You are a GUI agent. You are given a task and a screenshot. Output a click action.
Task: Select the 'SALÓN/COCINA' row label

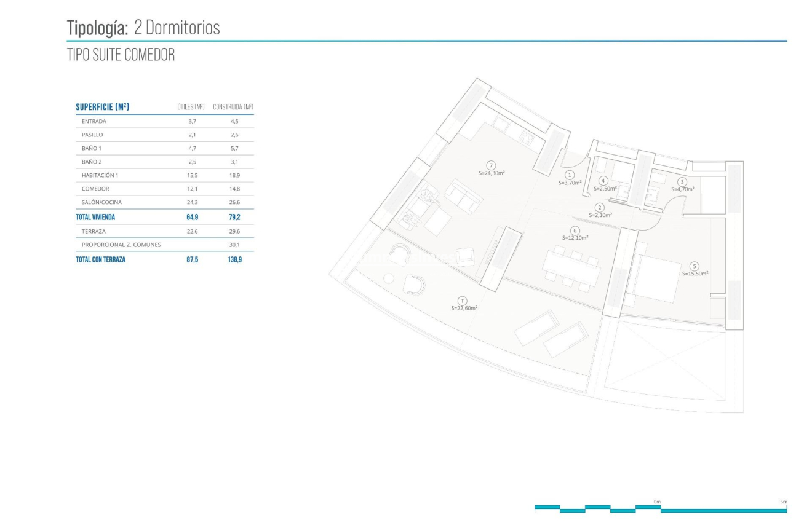[101, 202]
